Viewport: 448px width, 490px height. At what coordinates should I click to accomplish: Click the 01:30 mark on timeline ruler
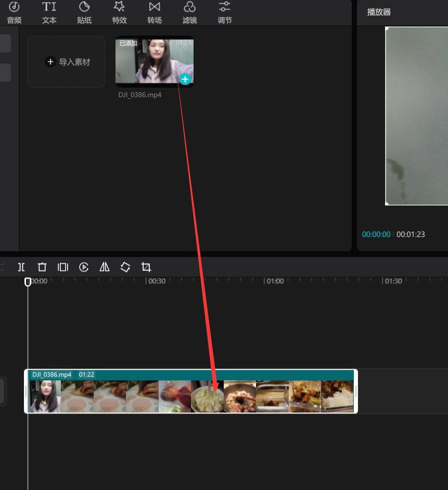(393, 281)
